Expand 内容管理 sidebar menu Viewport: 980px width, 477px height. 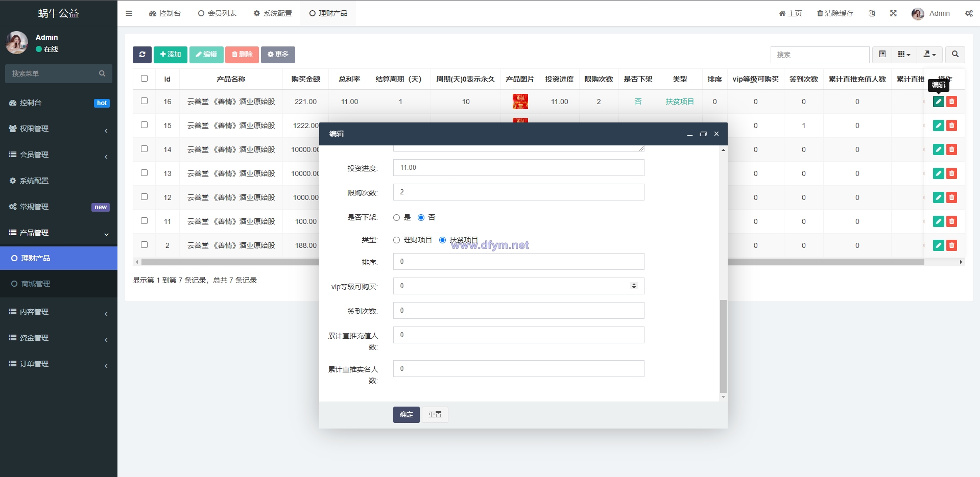59,312
